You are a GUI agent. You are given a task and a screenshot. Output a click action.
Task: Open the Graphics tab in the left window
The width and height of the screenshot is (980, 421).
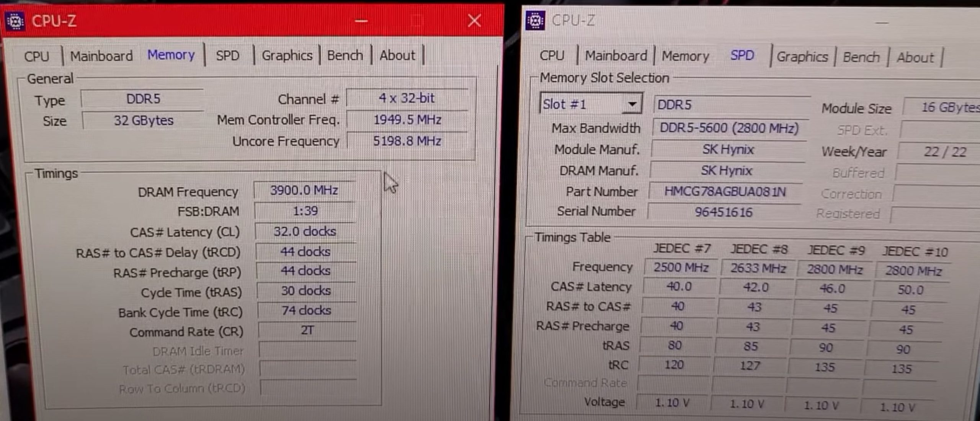287,56
